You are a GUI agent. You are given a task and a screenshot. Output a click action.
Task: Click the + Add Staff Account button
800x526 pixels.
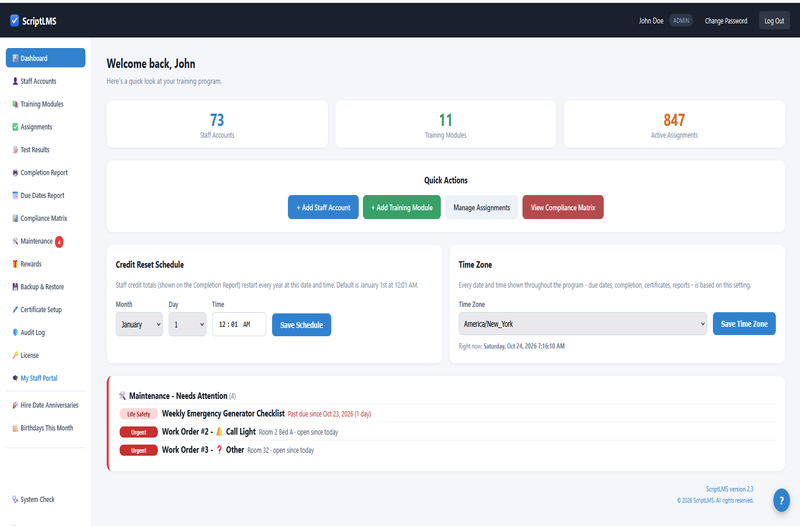click(x=323, y=207)
